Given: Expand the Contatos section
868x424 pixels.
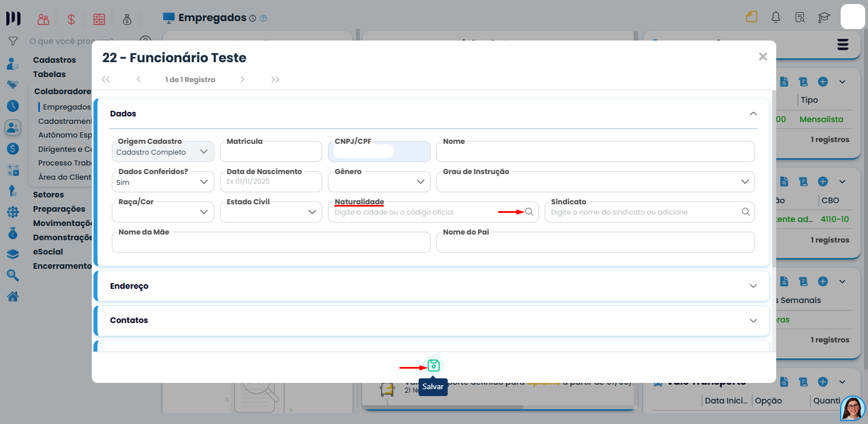Looking at the screenshot, I should (x=753, y=320).
